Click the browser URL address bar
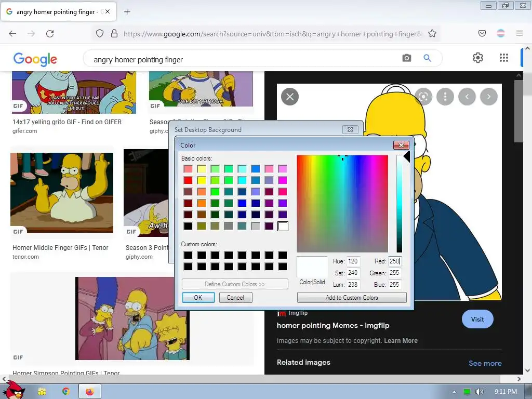This screenshot has height=399, width=532. click(273, 34)
